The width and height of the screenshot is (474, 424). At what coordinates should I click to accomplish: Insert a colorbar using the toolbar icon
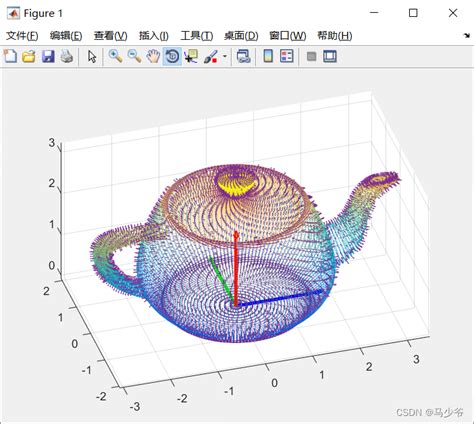(268, 56)
